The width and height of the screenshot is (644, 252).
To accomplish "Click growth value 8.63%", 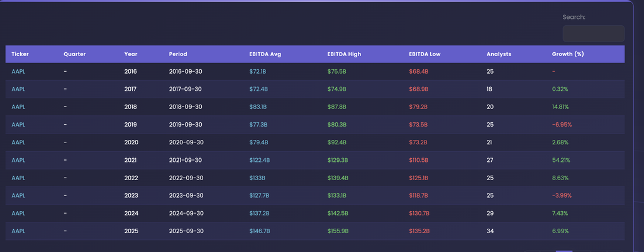I will tap(560, 178).
